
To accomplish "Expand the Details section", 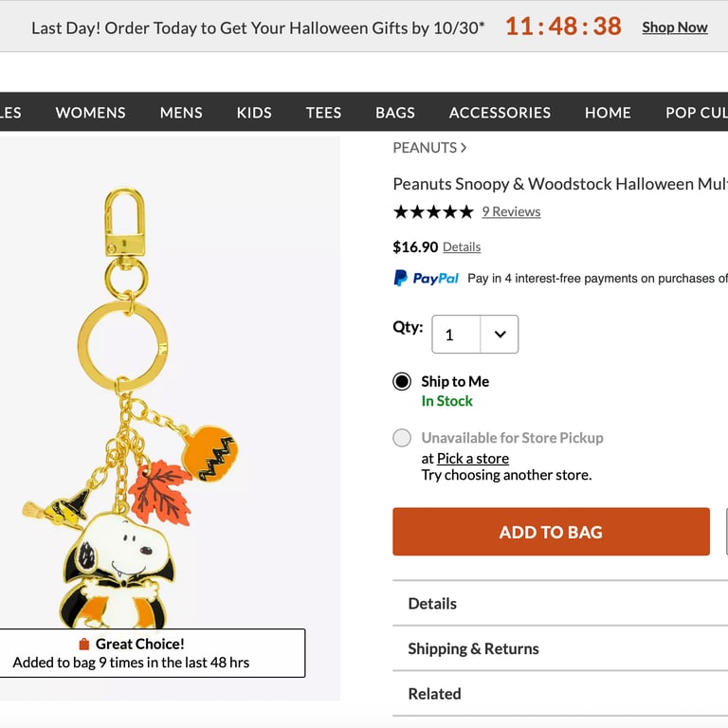I will 432,604.
